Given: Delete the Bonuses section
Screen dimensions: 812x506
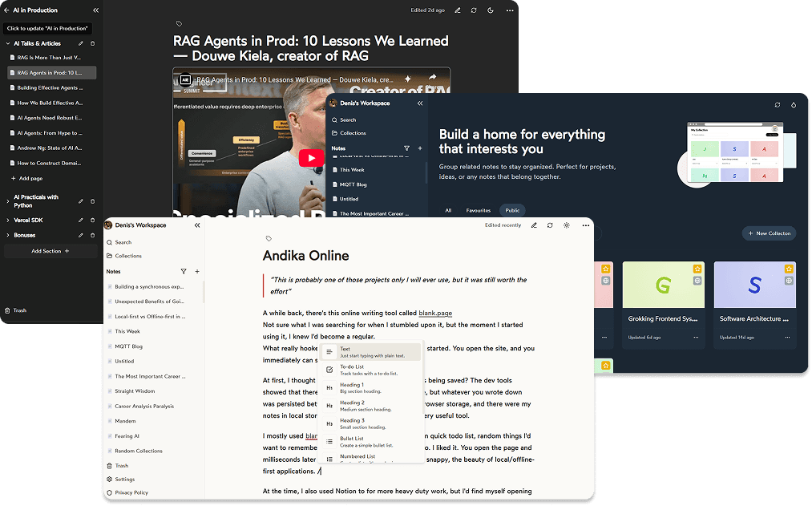Looking at the screenshot, I should 93,236.
